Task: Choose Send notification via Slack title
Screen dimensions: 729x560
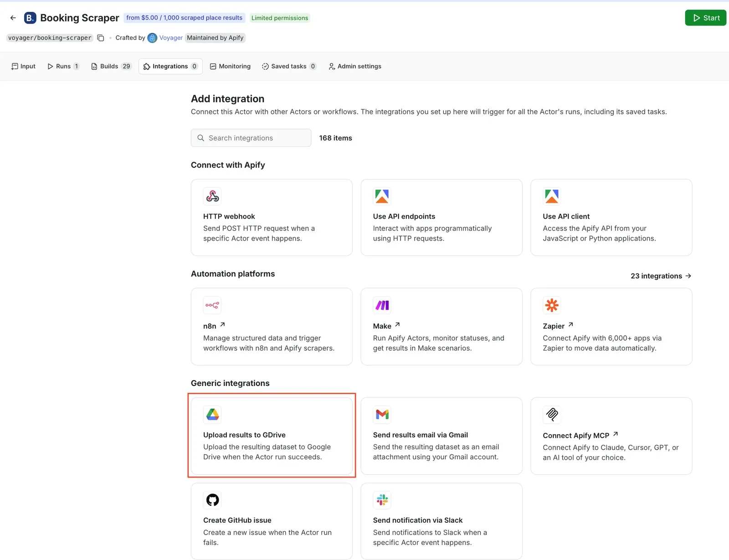Action: pyautogui.click(x=418, y=520)
